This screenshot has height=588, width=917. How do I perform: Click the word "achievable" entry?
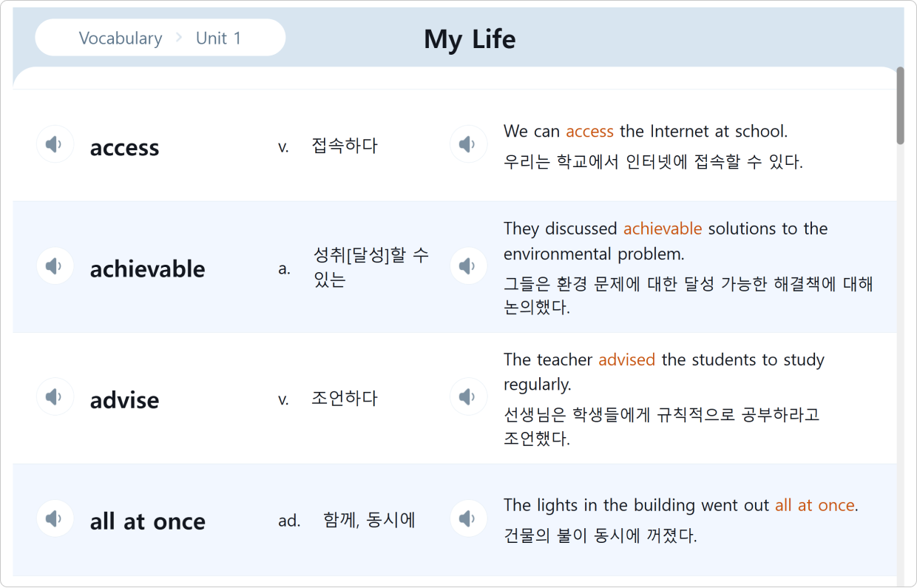click(147, 269)
